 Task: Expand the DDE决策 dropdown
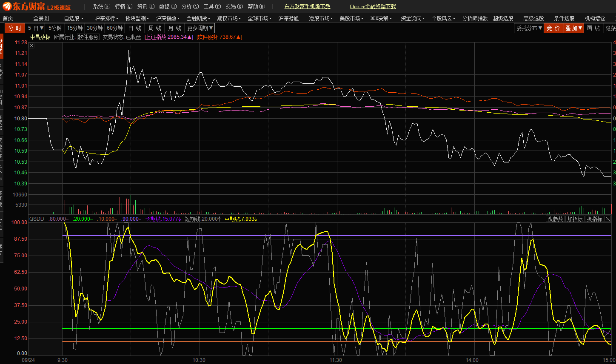pos(381,18)
